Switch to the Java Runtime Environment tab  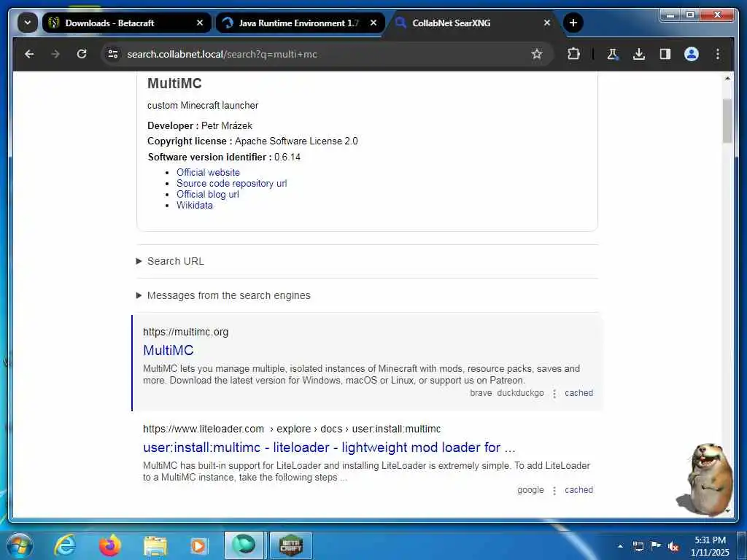click(x=299, y=23)
